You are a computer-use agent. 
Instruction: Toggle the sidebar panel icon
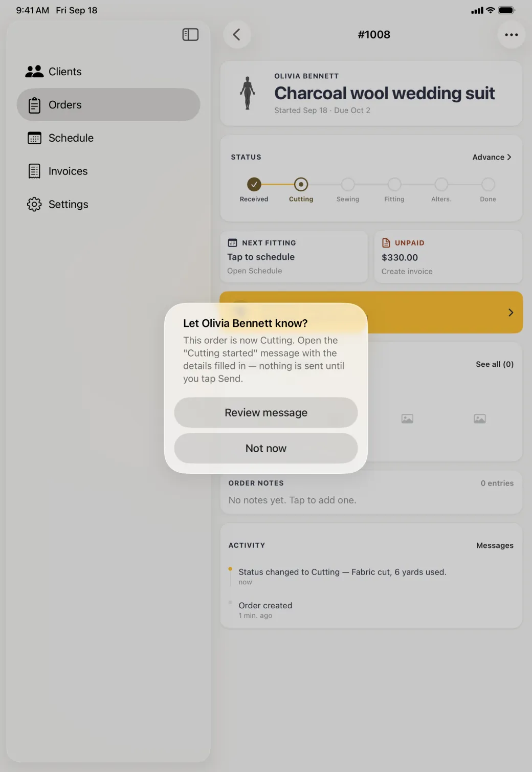point(190,34)
